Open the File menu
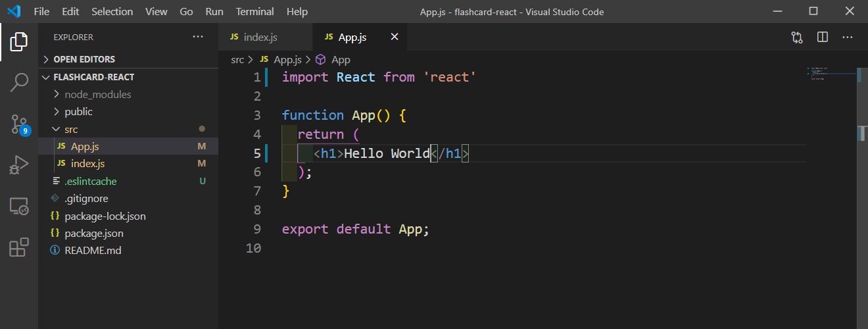This screenshot has width=868, height=329. pos(41,11)
